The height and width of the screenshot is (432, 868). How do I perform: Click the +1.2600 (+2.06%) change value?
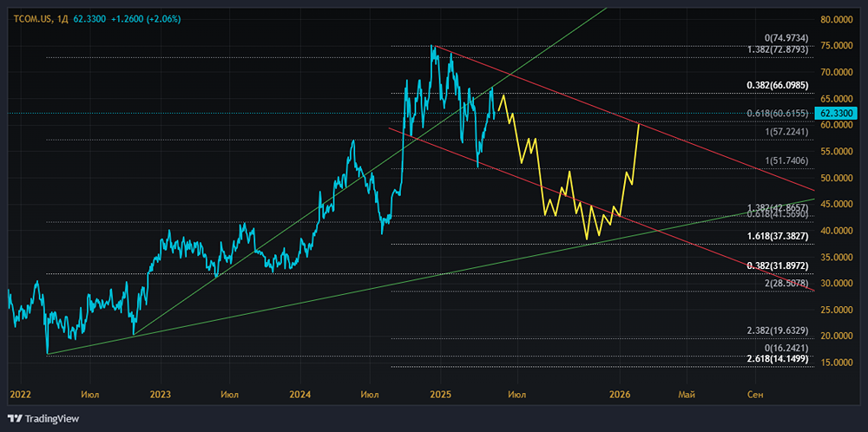[146, 19]
